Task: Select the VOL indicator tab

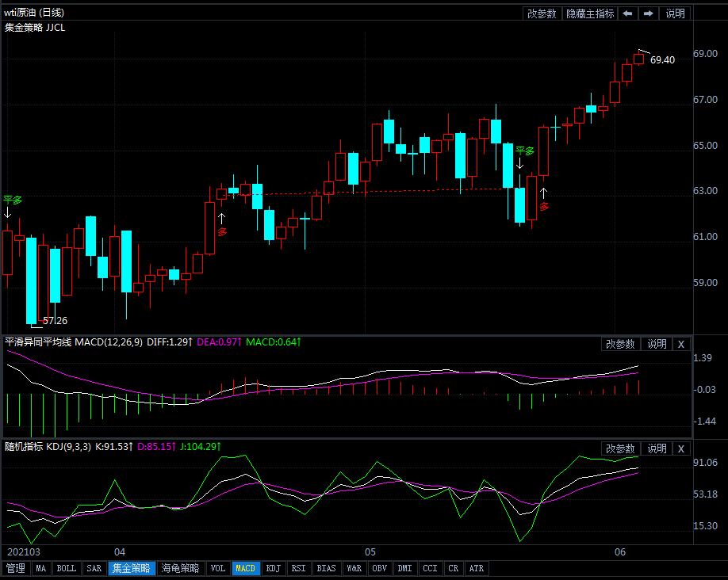Action: click(x=217, y=568)
